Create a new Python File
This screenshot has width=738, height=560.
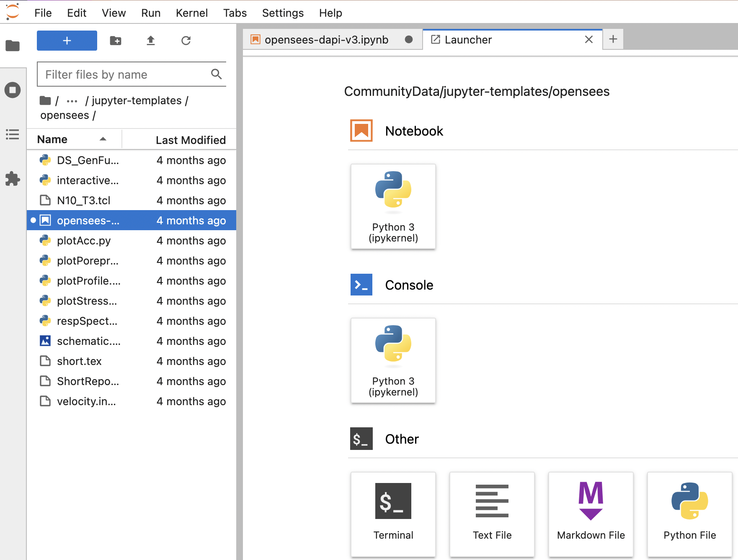tap(690, 514)
